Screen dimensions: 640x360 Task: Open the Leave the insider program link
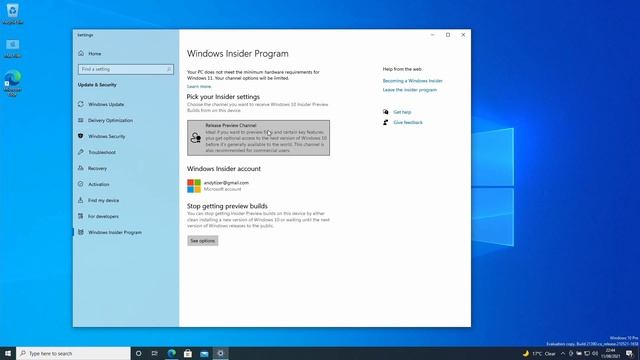409,90
